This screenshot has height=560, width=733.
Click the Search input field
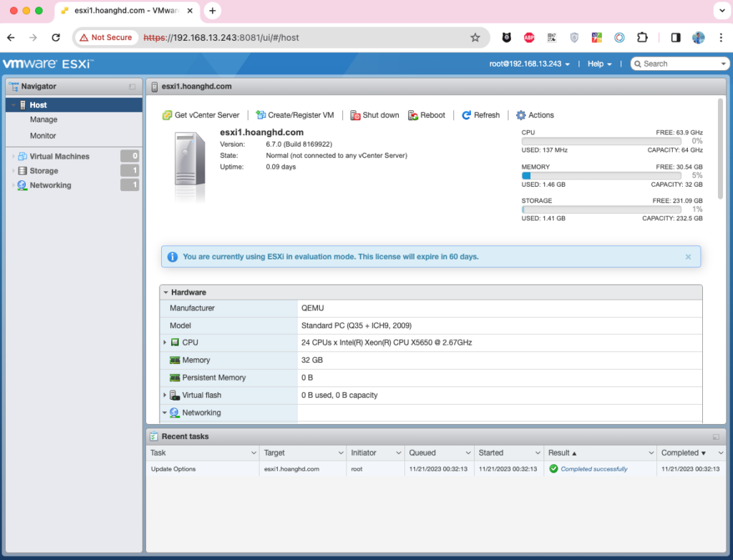click(x=680, y=64)
